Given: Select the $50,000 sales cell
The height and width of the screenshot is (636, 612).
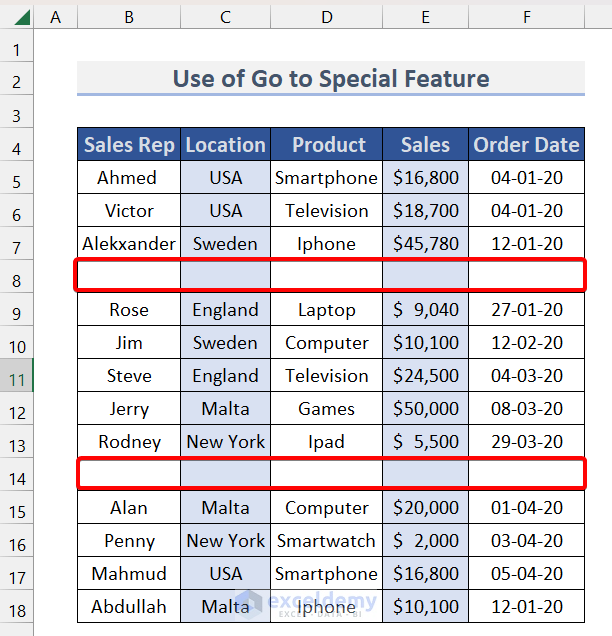Looking at the screenshot, I should coord(425,409).
